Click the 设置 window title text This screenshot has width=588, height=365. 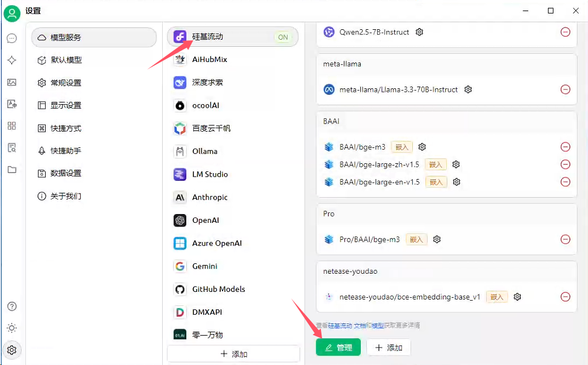(x=33, y=11)
